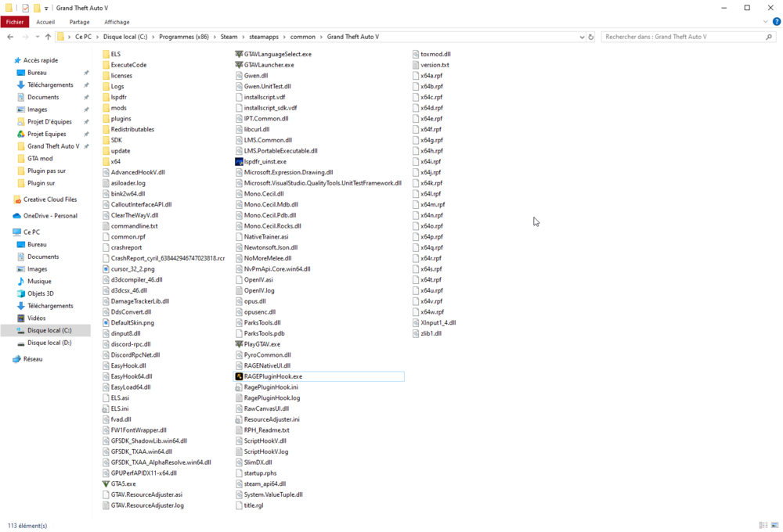This screenshot has width=783, height=532.
Task: Open Plugin pas sur in quick access
Action: click(x=46, y=171)
